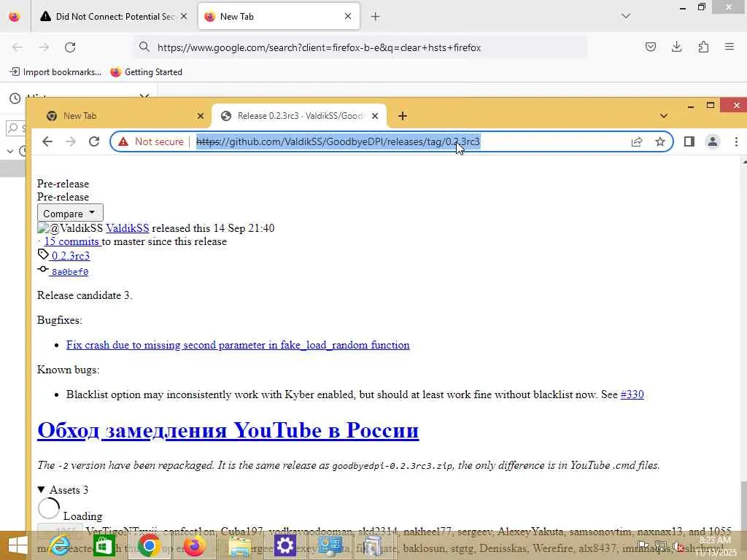Share this page via Chrome's share icon

(x=636, y=141)
